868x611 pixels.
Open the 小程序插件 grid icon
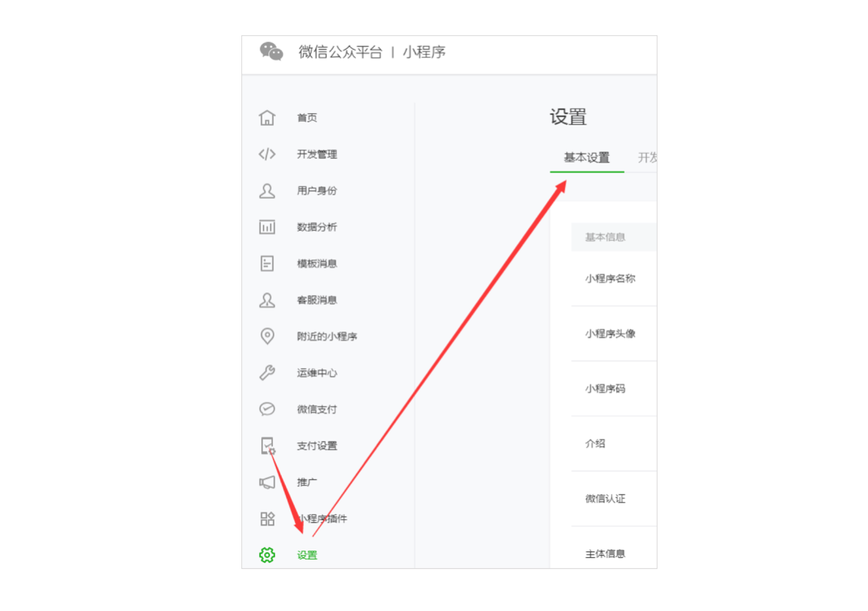click(267, 518)
